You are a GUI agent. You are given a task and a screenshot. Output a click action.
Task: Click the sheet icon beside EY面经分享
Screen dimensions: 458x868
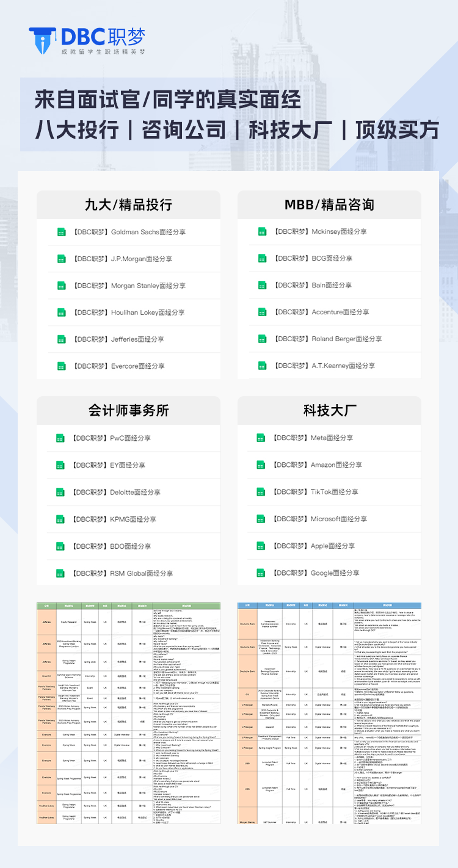61,465
